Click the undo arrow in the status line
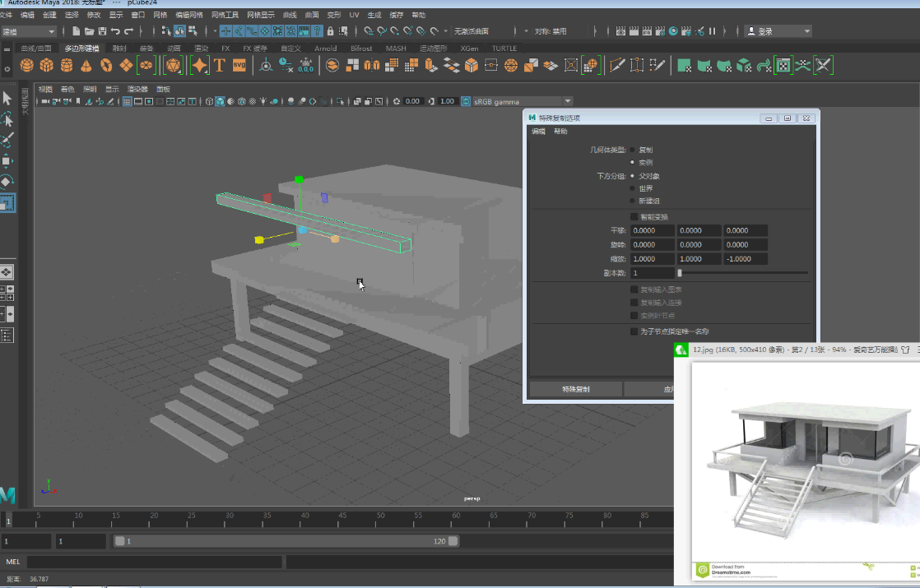This screenshot has width=920, height=588. pos(115,31)
